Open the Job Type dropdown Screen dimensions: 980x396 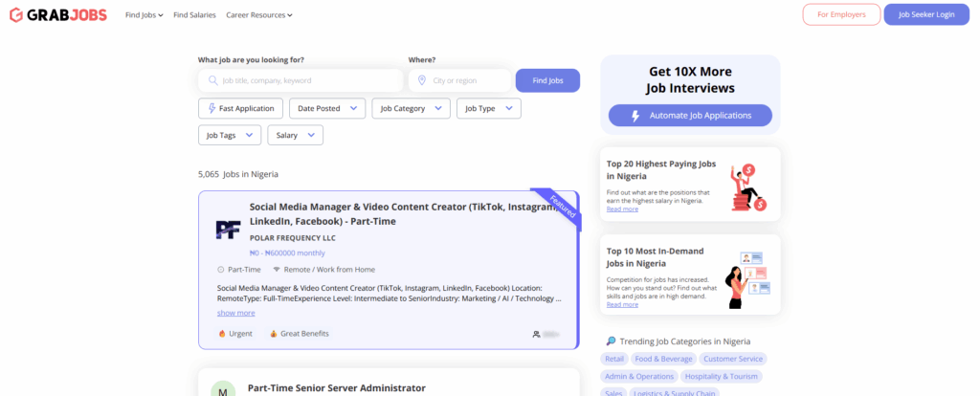tap(489, 108)
